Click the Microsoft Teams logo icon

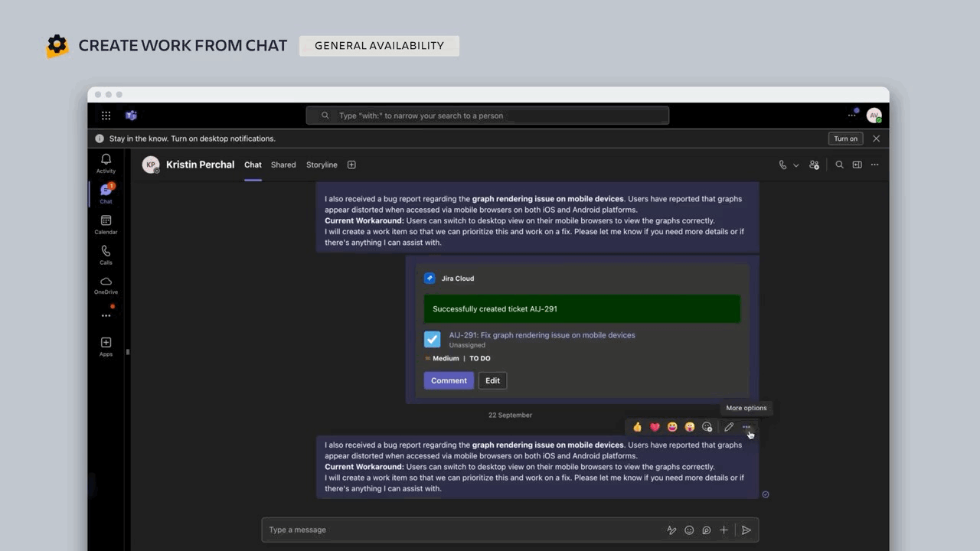(131, 116)
